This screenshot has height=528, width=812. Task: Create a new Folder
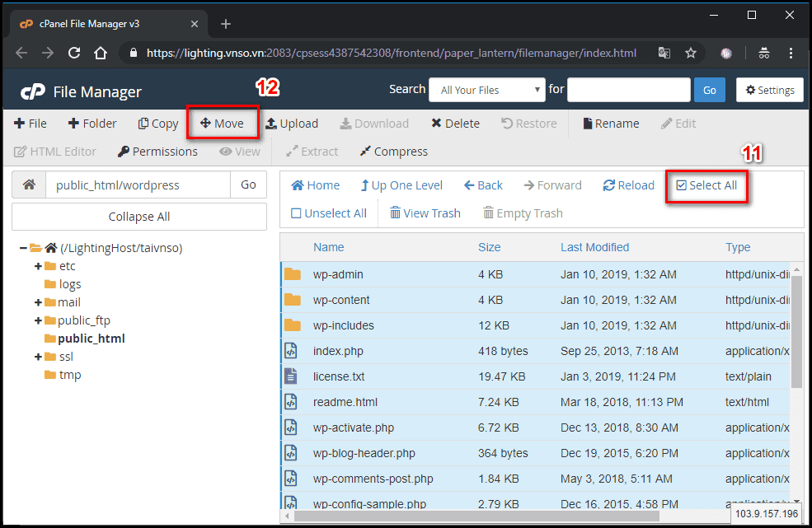pyautogui.click(x=92, y=124)
